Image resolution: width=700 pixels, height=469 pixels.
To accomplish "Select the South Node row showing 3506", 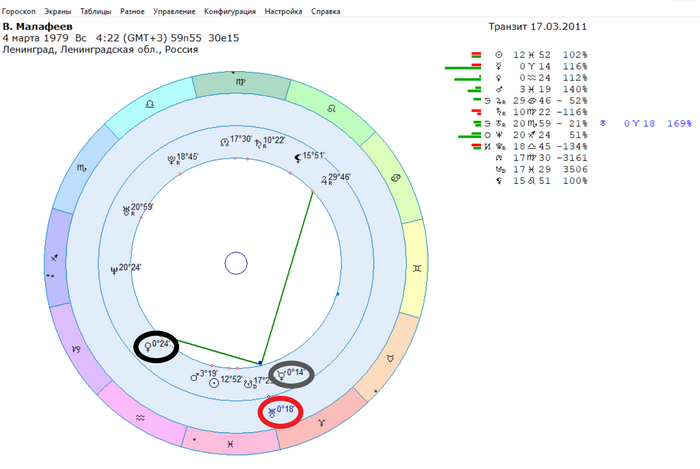I will pos(542,170).
